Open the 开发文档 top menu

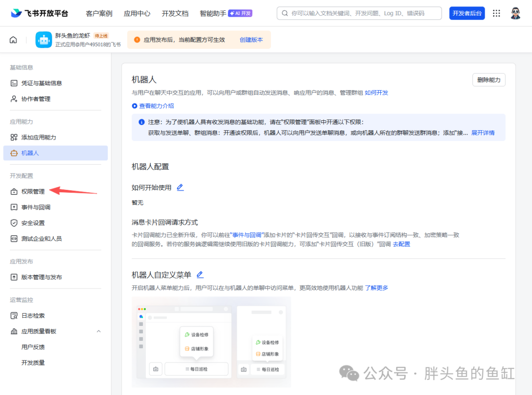[x=175, y=14]
